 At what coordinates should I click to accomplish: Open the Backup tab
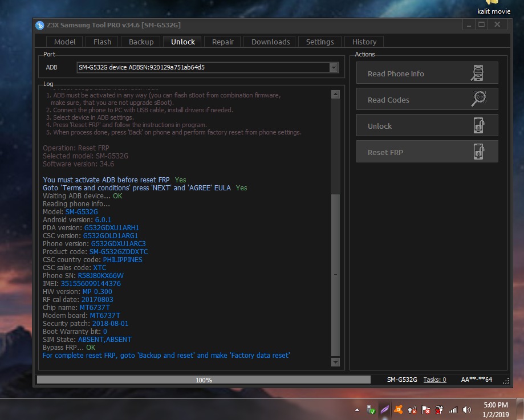tap(141, 42)
